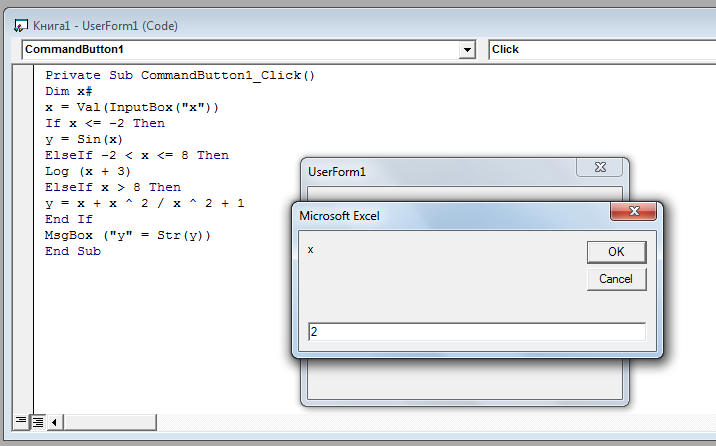Click the 'End Sub' line

(x=73, y=251)
